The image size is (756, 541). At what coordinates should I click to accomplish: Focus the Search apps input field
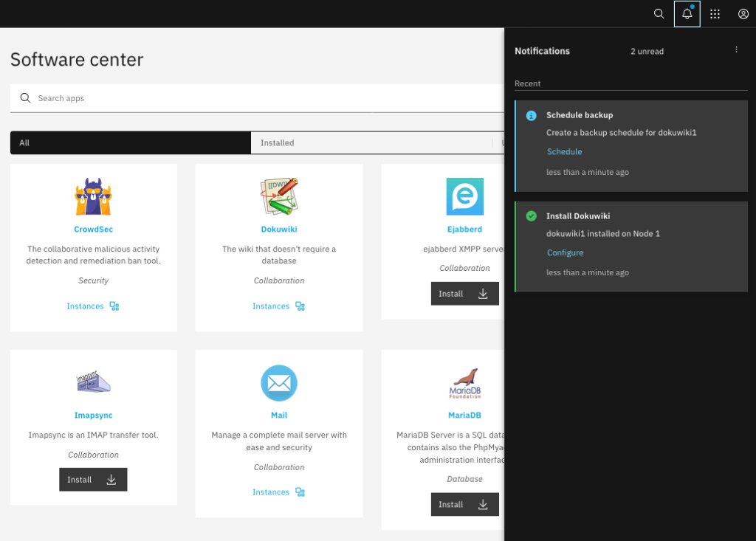(257, 98)
